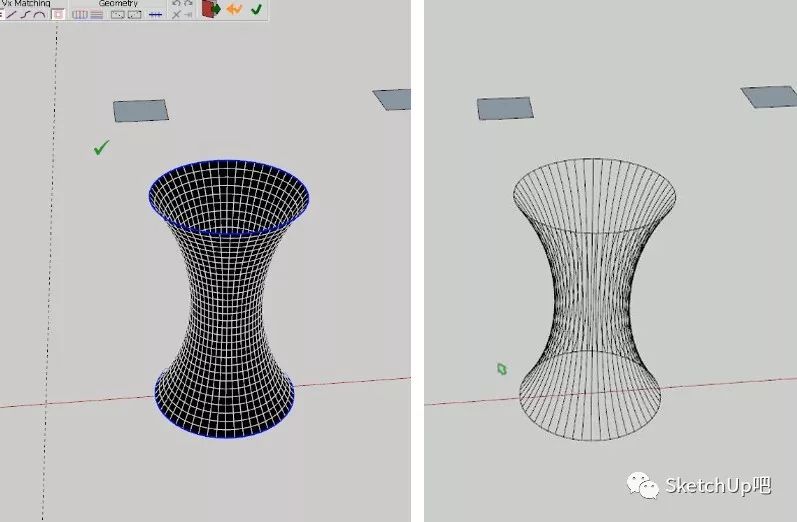This screenshot has height=522, width=797.
Task: Click the blue line geometry icon
Action: click(x=155, y=15)
